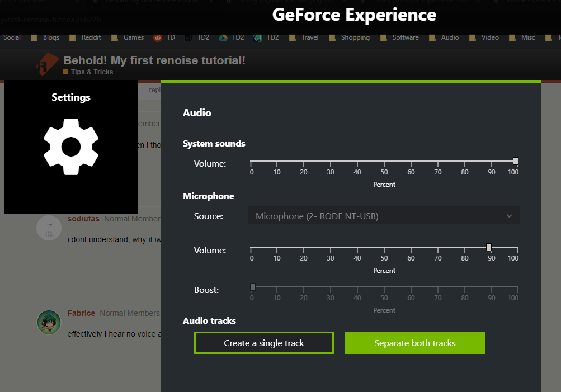Open the TD2 bookmark with Google Drive icon
Image resolution: width=561 pixels, height=392 pixels.
pyautogui.click(x=232, y=37)
